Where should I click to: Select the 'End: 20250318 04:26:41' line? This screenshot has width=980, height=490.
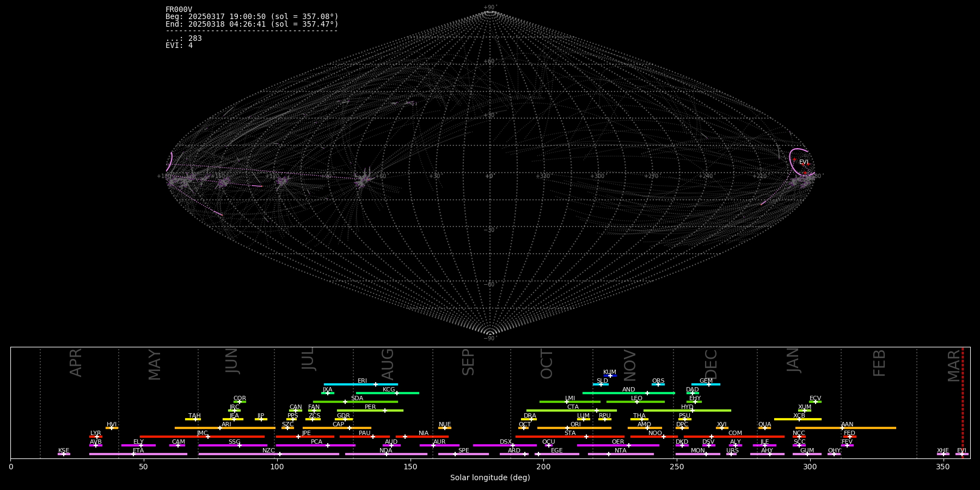tap(252, 24)
